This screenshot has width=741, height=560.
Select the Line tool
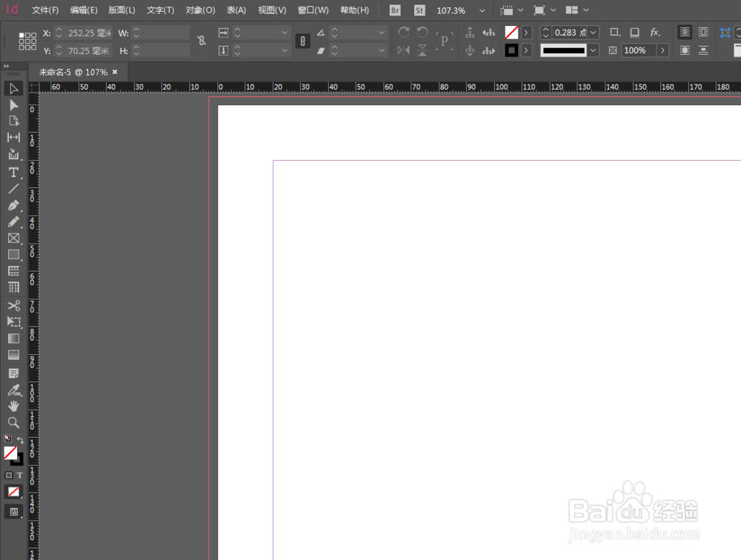tap(13, 189)
